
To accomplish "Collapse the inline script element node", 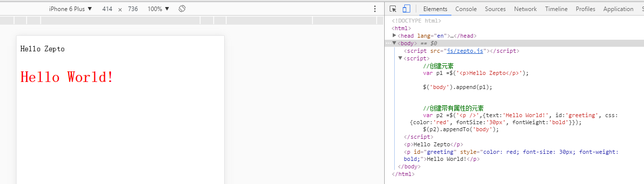I will pos(400,58).
